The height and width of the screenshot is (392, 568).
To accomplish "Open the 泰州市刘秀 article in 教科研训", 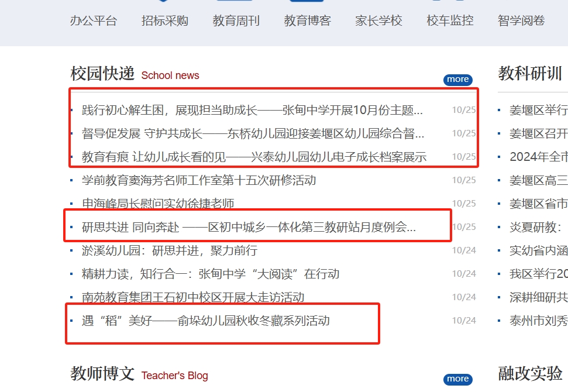I will click(x=539, y=321).
